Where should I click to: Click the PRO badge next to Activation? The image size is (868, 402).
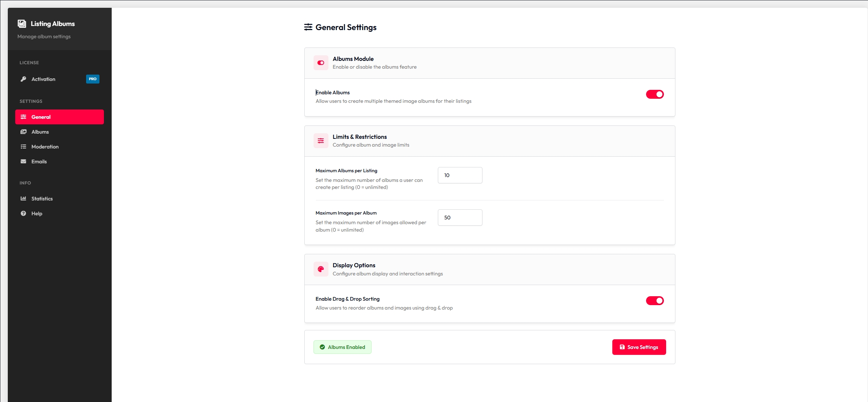pos(92,79)
